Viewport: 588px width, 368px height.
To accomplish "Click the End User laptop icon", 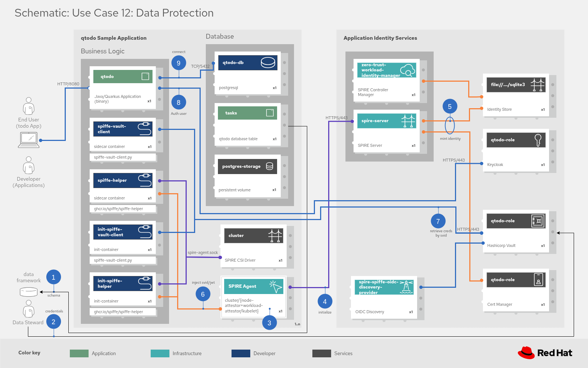I will pos(28,139).
